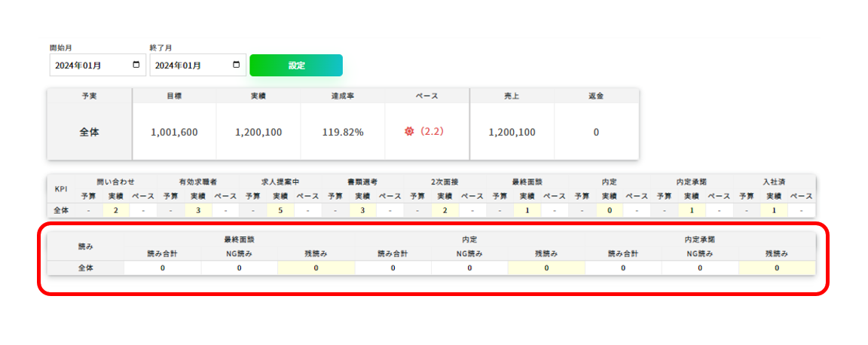868x345 pixels.
Task: Click the 最終面接 header in the 読み table
Action: coord(239,240)
